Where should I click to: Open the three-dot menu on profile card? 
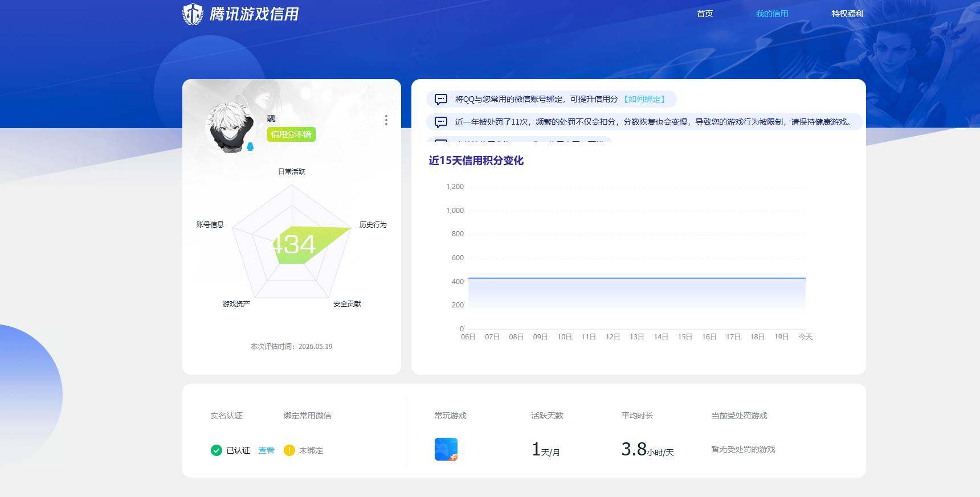pyautogui.click(x=386, y=120)
